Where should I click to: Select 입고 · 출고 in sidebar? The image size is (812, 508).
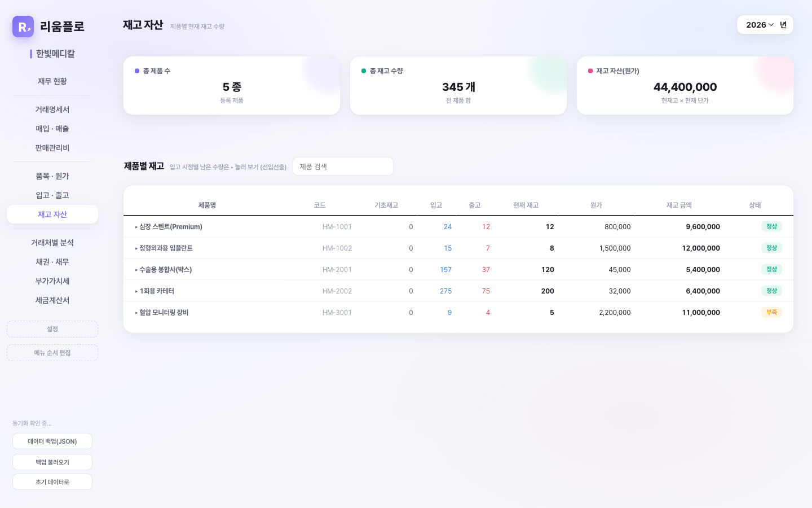click(x=52, y=195)
